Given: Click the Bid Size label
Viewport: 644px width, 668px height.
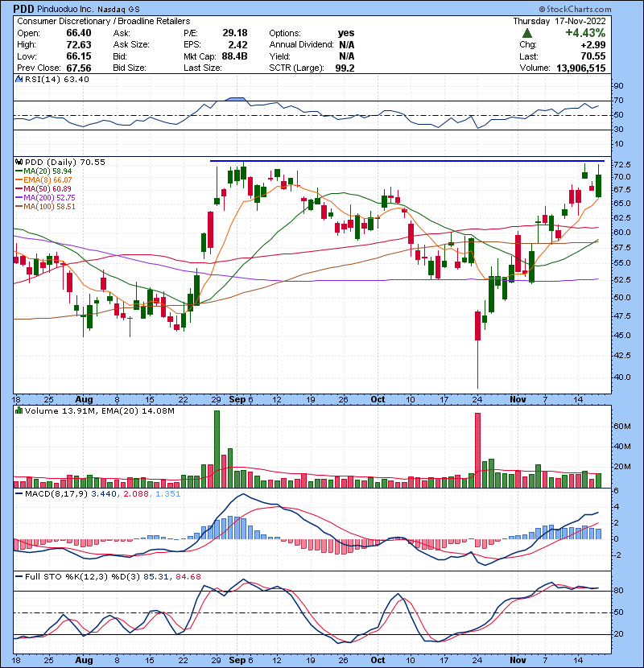Looking at the screenshot, I should click(130, 68).
